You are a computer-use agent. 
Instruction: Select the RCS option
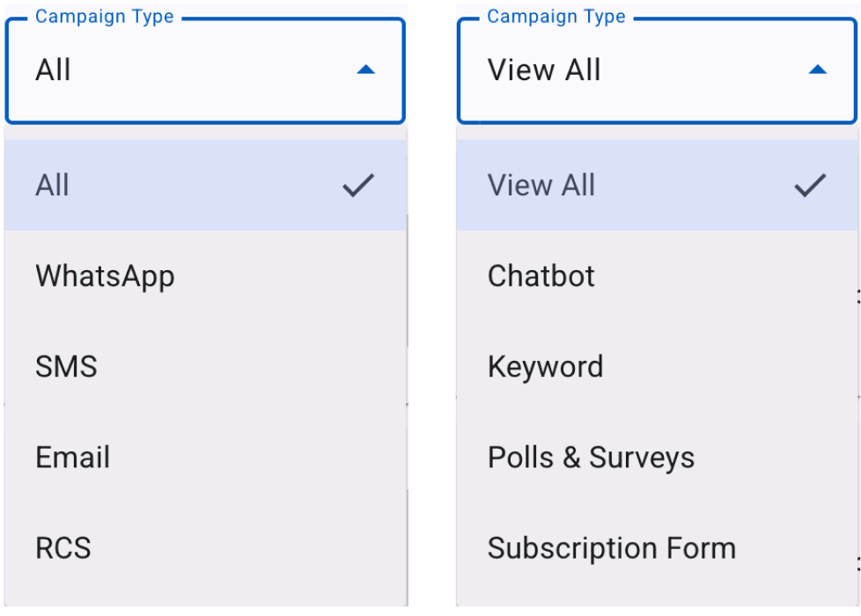click(x=205, y=547)
